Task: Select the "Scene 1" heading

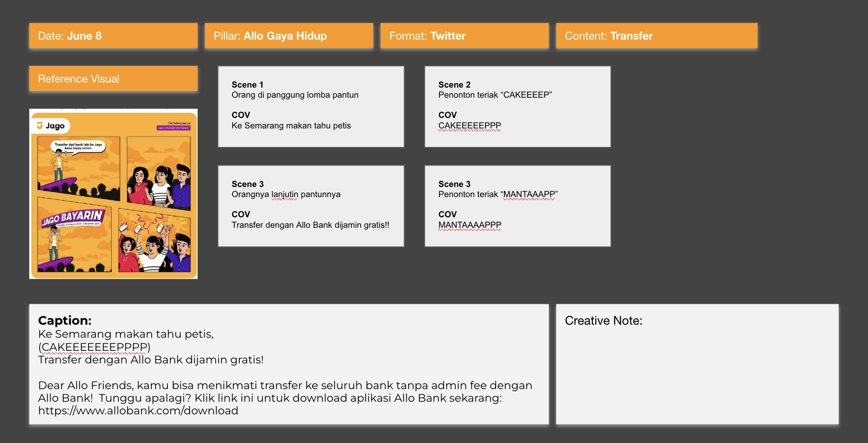Action: (247, 85)
